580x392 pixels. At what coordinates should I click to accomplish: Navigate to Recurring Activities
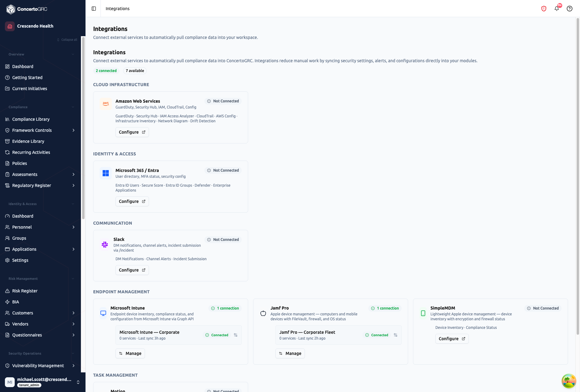[x=40, y=152]
